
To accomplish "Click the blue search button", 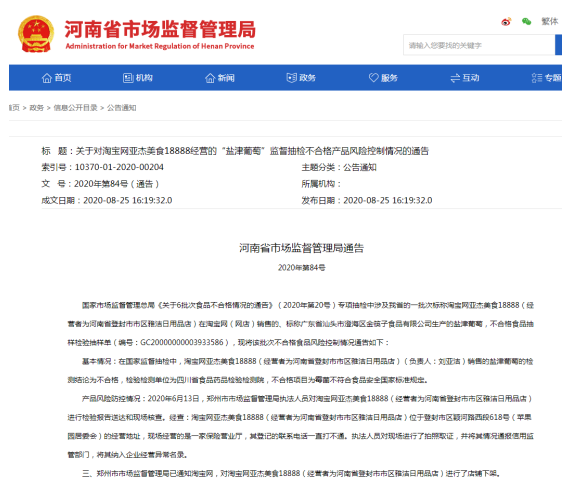I will [558, 45].
